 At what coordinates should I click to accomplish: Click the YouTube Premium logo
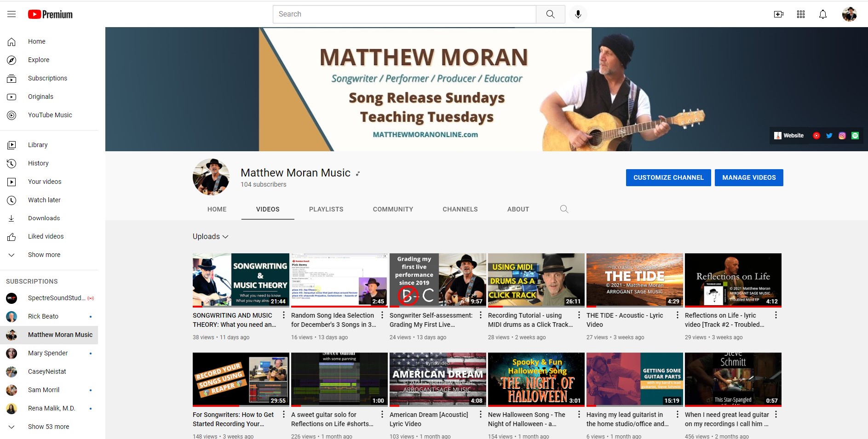tap(50, 14)
